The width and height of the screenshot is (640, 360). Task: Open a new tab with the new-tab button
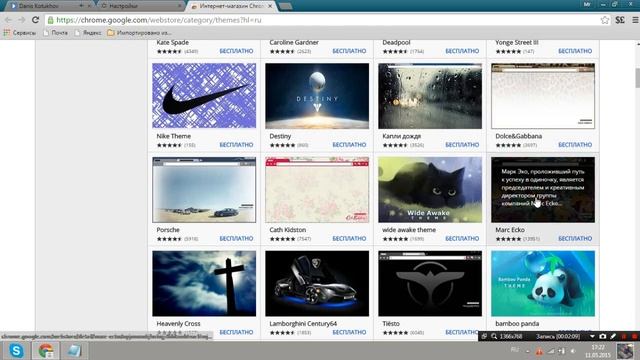pyautogui.click(x=285, y=6)
